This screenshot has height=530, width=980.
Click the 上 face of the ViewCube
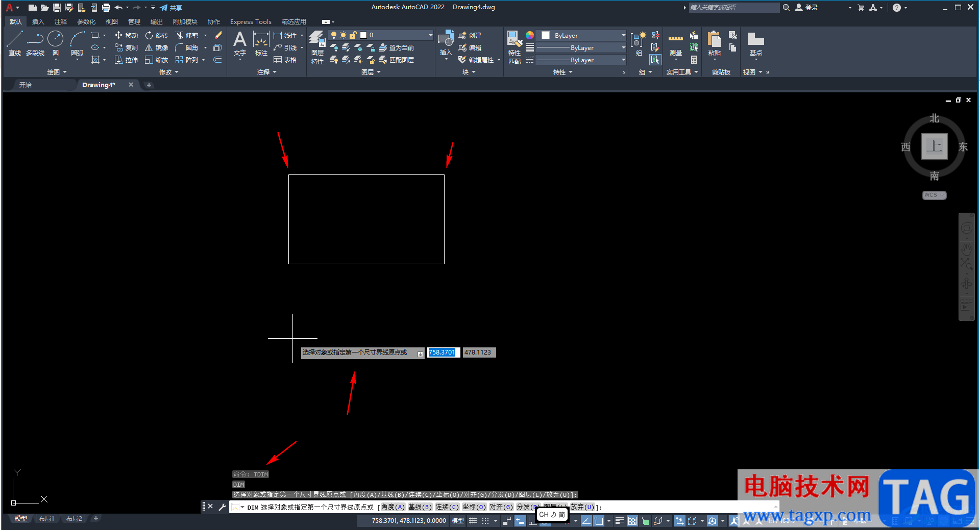(x=935, y=147)
